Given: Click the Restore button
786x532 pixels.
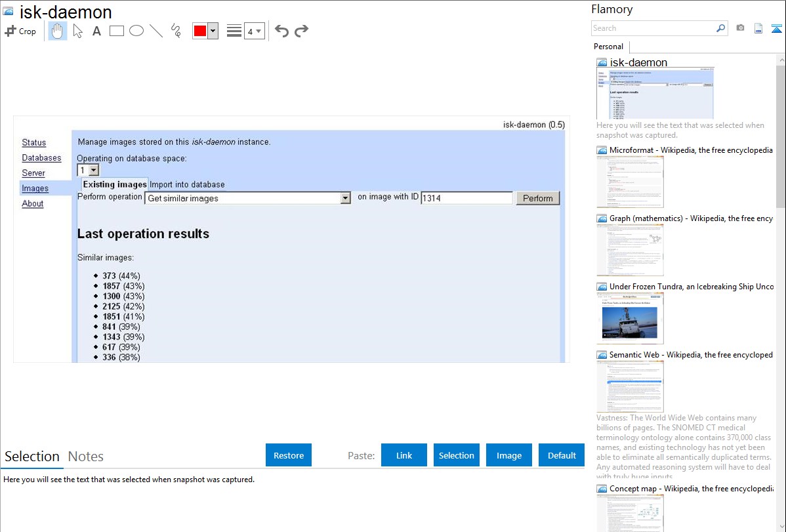Looking at the screenshot, I should click(x=289, y=455).
